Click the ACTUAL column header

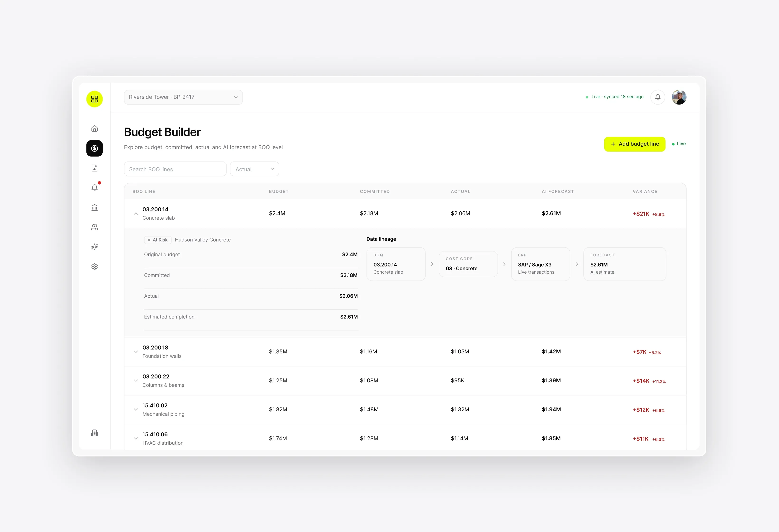(x=461, y=191)
